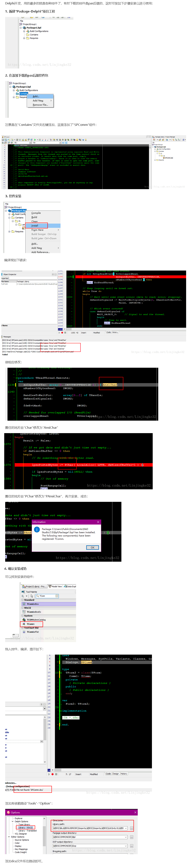Click the ellipsis button beside DCP output directory
This screenshot has height=868, width=189.
coord(132,846)
